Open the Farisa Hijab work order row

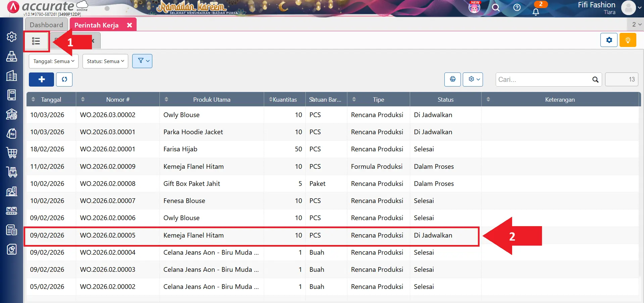click(x=180, y=149)
